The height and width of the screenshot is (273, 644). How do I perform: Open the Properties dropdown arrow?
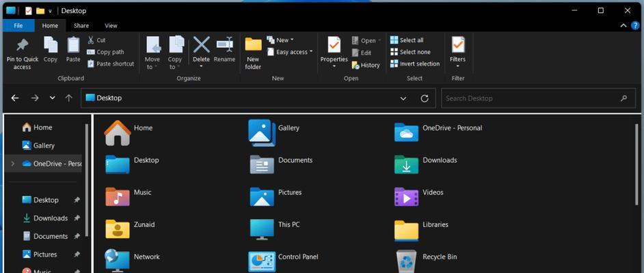[x=334, y=66]
